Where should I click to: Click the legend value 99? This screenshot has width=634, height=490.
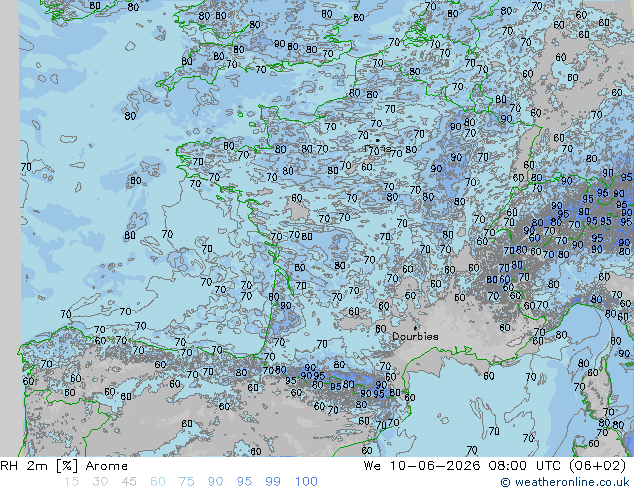pyautogui.click(x=273, y=482)
